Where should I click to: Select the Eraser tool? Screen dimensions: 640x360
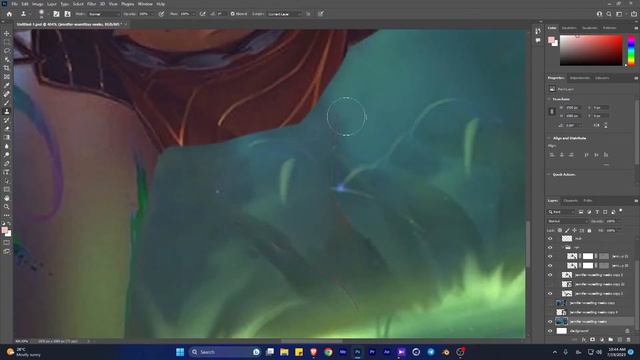click(x=7, y=129)
